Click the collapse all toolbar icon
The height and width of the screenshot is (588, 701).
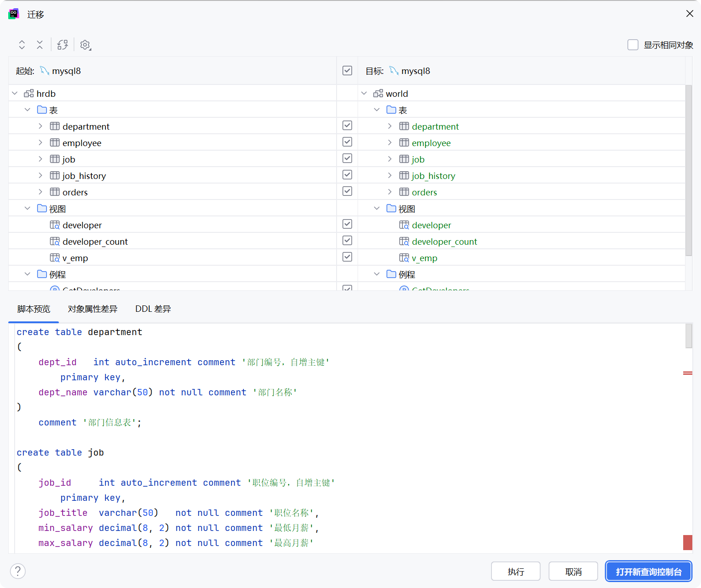pos(40,45)
